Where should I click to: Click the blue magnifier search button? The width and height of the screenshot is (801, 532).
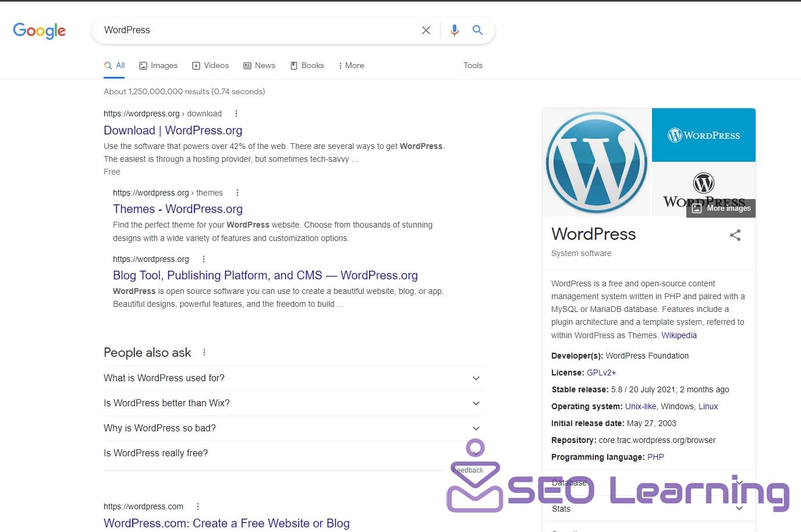tap(477, 30)
